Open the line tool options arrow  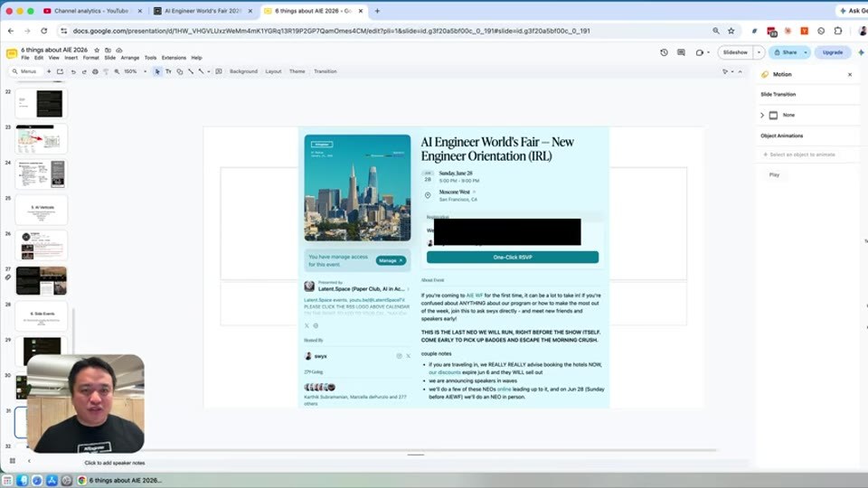click(x=209, y=71)
